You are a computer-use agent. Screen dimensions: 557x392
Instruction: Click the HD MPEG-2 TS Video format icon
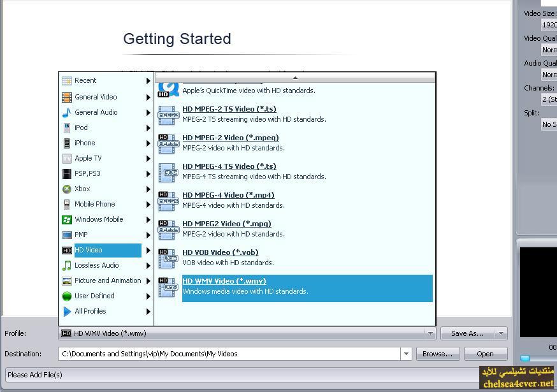click(168, 115)
